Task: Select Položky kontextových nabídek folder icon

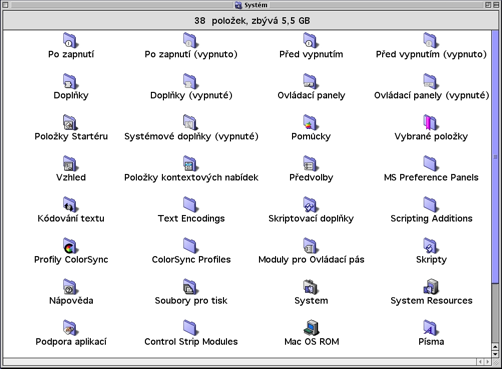Action: [x=191, y=164]
